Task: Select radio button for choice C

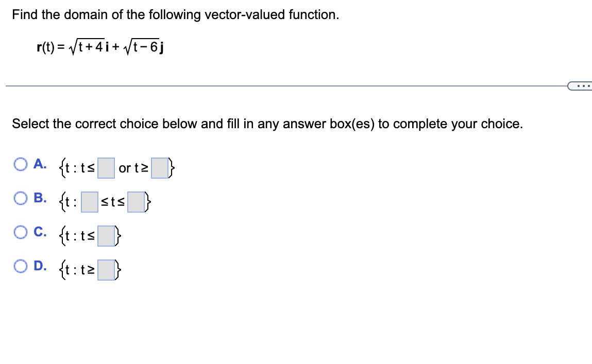Action: click(21, 232)
